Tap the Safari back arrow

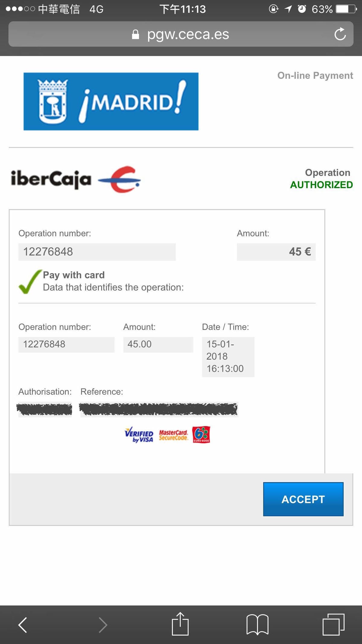coord(23,625)
